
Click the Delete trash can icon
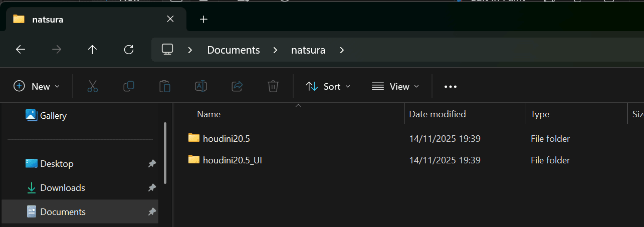[273, 86]
